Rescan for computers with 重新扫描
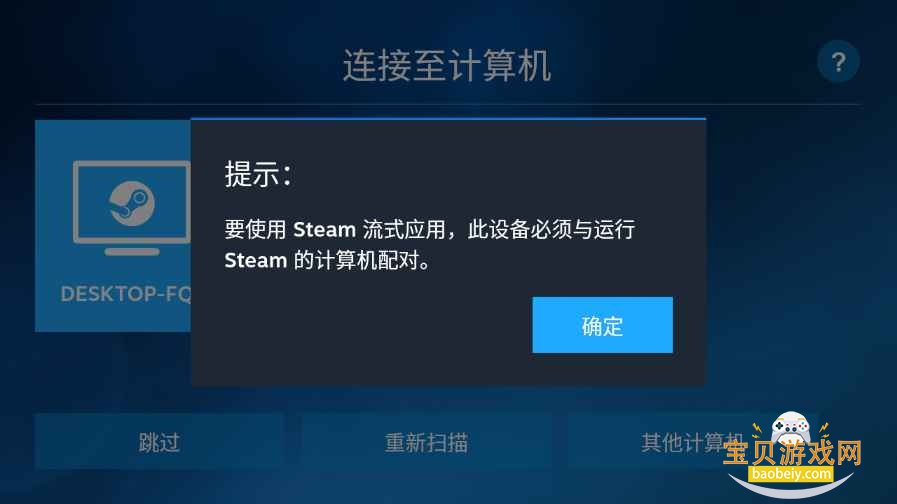This screenshot has width=897, height=504. click(x=426, y=442)
